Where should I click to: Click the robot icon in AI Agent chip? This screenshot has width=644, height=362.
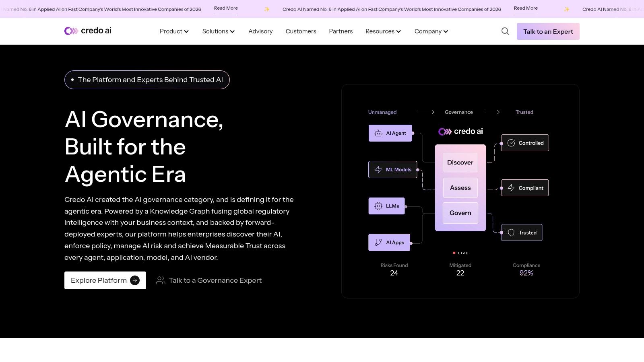(378, 133)
